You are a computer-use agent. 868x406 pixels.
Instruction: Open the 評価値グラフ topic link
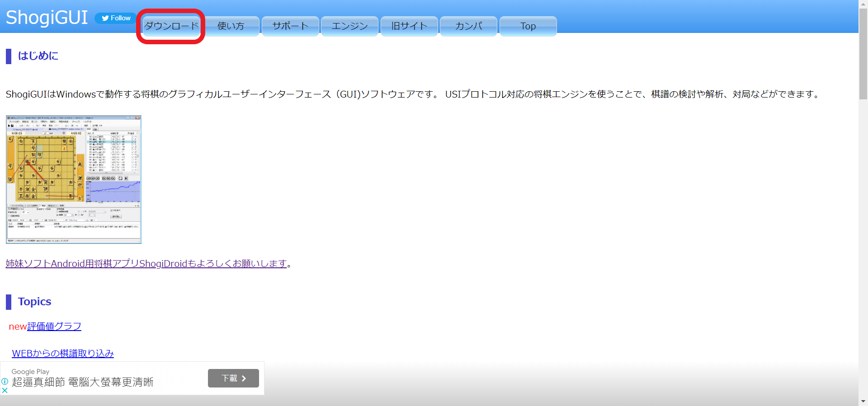coord(54,326)
